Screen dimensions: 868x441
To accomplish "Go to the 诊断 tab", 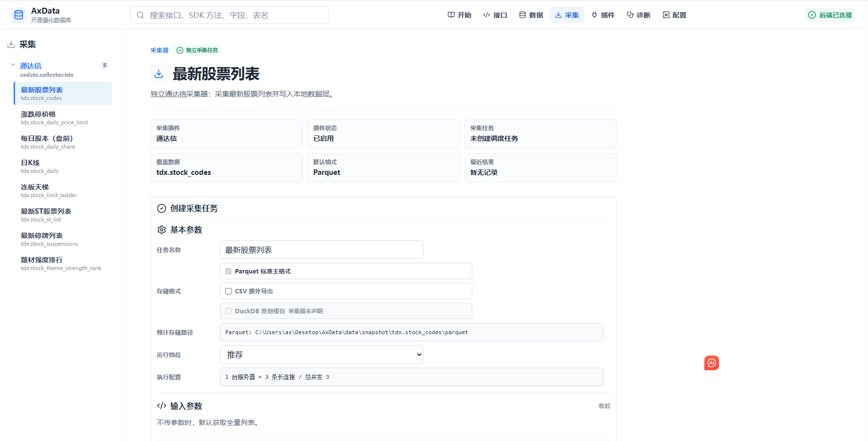I will pos(639,15).
